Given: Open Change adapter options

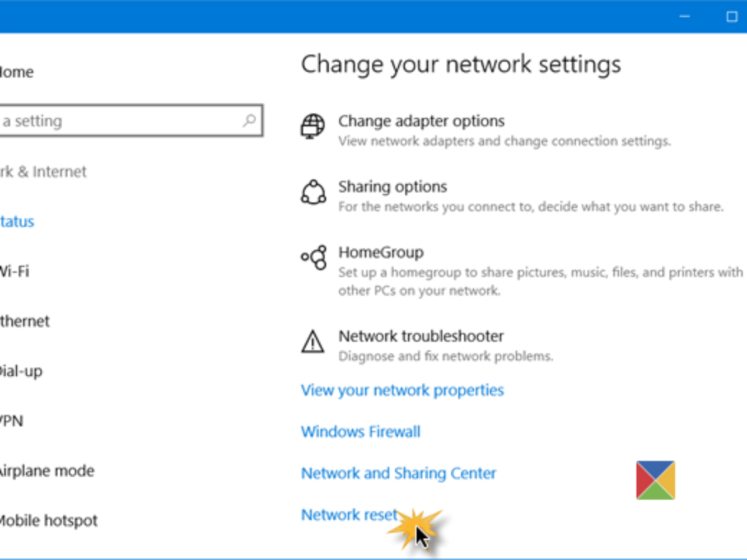Looking at the screenshot, I should [421, 121].
